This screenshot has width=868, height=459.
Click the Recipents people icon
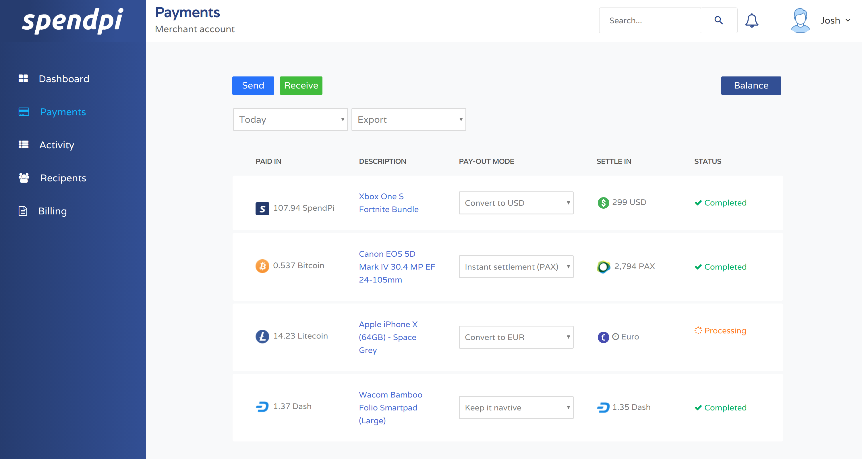click(x=24, y=178)
